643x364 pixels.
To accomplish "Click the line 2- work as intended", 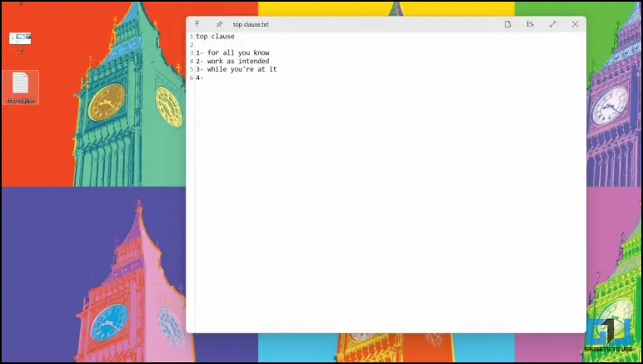I will pos(232,61).
